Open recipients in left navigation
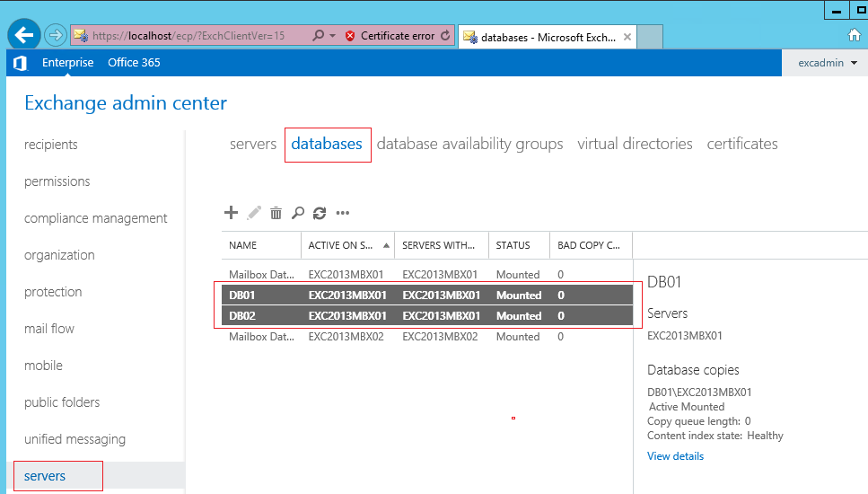The width and height of the screenshot is (868, 494). coord(51,145)
